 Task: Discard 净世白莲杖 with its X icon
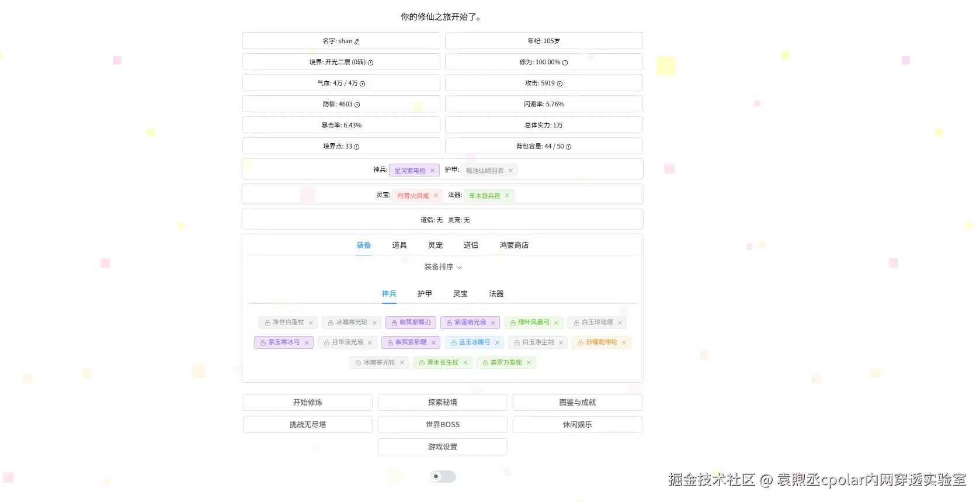[x=311, y=323]
